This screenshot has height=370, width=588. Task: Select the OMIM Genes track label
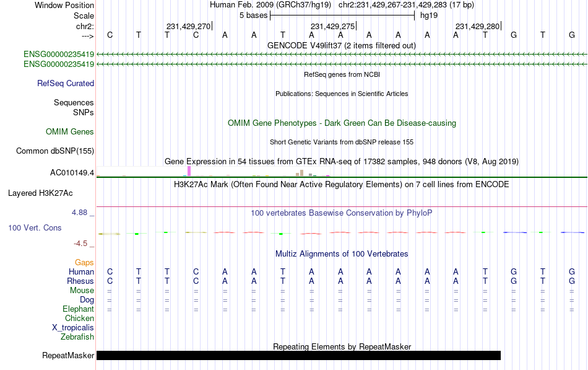(70, 131)
